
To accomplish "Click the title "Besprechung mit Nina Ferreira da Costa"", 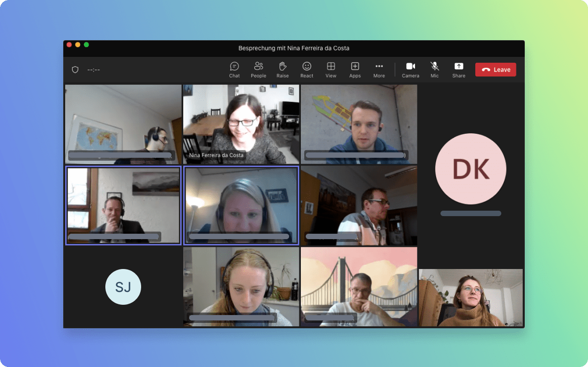I will pos(294,48).
